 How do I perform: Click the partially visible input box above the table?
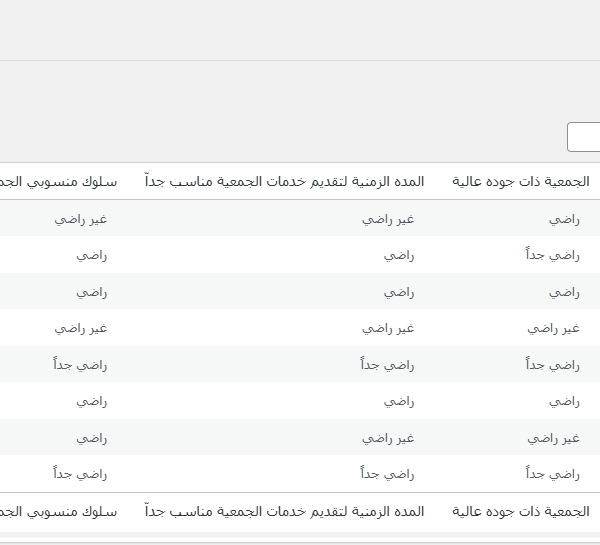pos(584,137)
